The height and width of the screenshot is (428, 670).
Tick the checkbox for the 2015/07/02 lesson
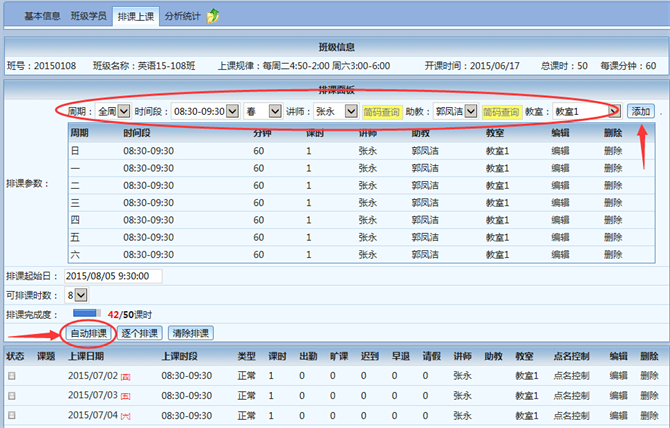point(12,377)
